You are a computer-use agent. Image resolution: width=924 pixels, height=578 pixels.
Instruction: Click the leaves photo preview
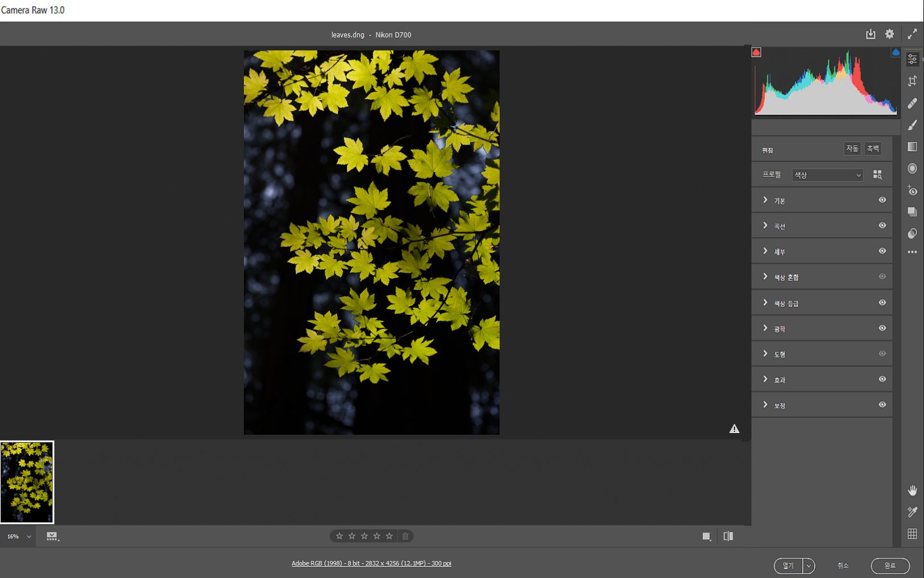click(371, 243)
